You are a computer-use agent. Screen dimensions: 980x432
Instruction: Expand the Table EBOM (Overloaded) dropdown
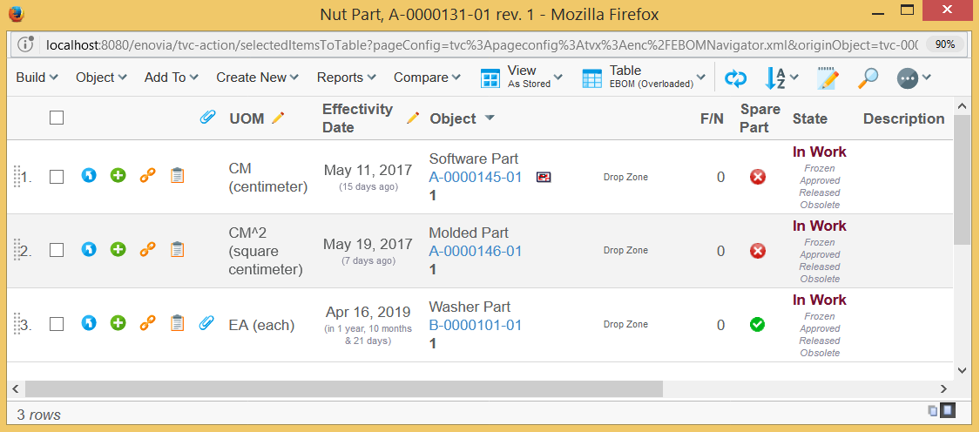pyautogui.click(x=644, y=78)
